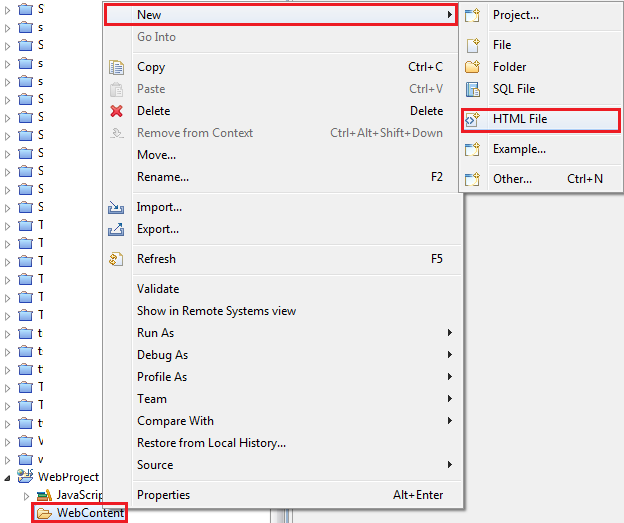Click the Copy menu entry
Viewport: 624px width, 523px height.
(x=281, y=67)
